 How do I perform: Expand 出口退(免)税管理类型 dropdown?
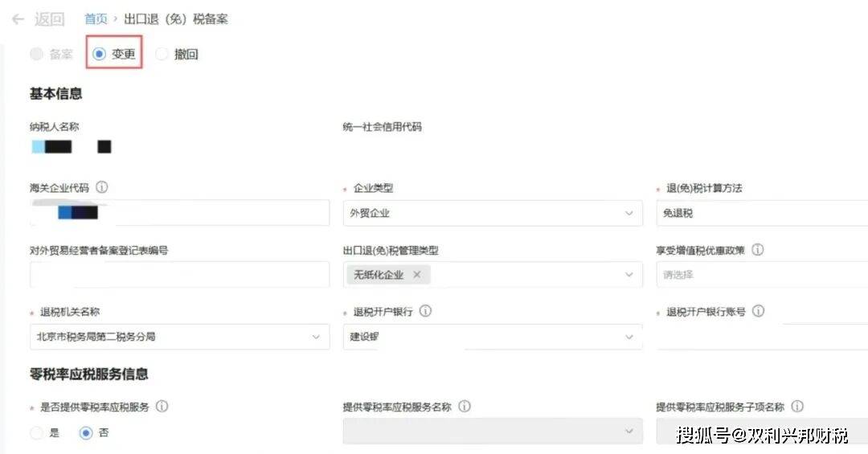coord(628,275)
